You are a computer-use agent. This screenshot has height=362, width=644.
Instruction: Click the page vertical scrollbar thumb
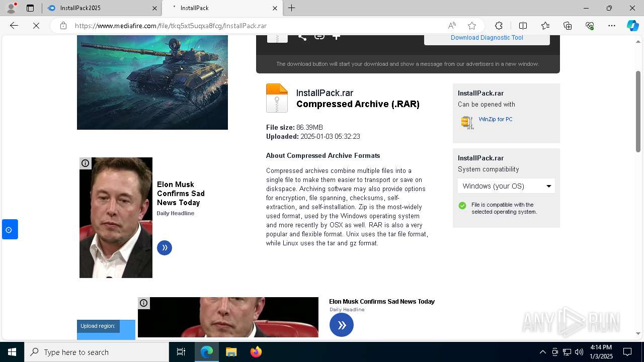click(638, 111)
